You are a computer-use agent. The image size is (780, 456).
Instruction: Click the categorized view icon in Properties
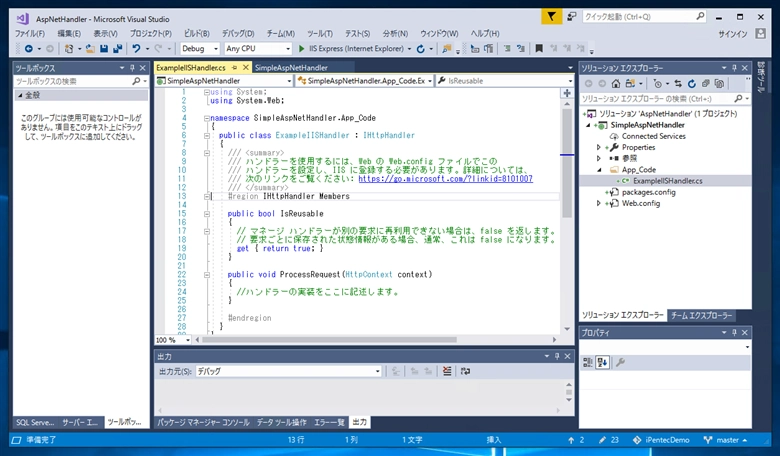click(x=587, y=363)
